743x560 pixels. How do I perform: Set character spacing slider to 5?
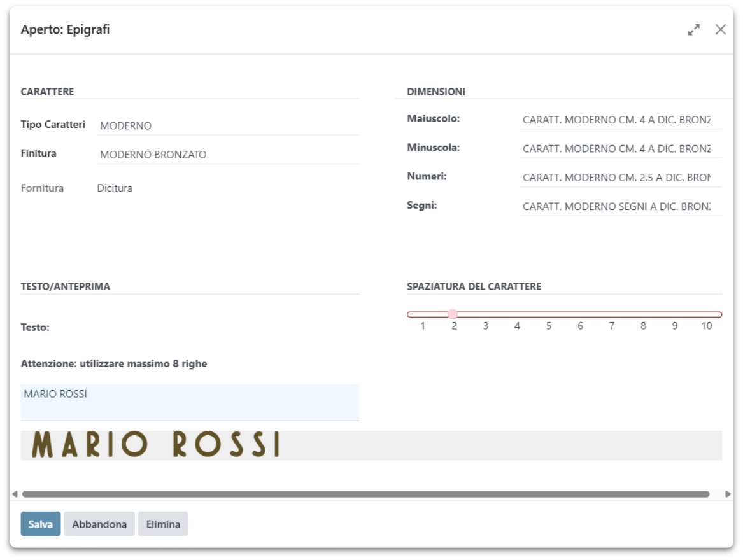click(x=549, y=314)
